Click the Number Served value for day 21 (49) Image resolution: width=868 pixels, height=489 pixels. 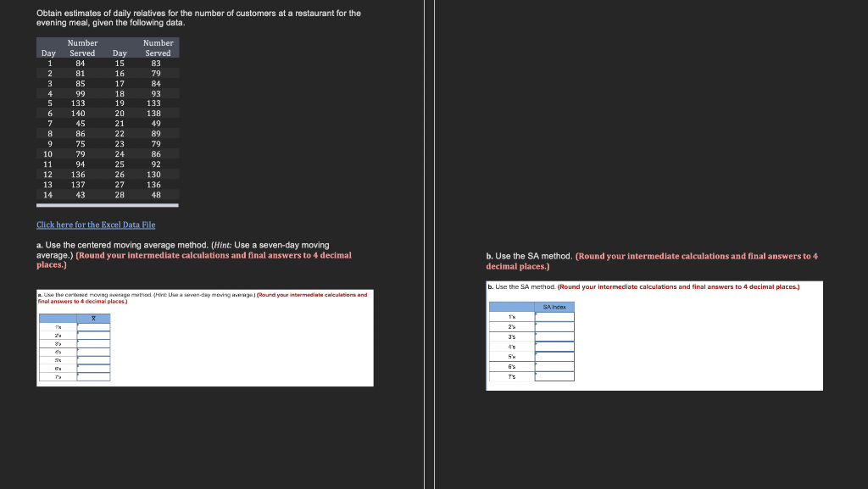coord(156,124)
